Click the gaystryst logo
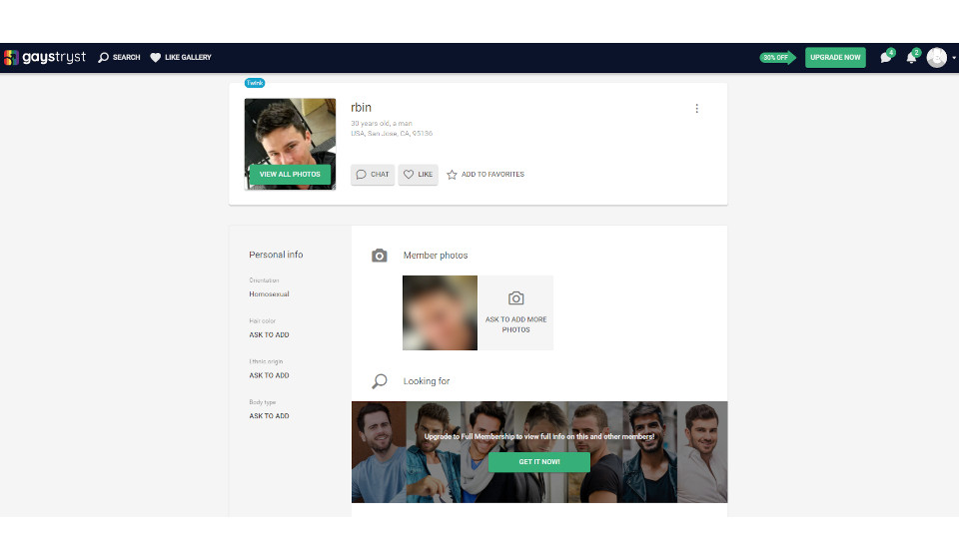This screenshot has width=959, height=560. click(x=45, y=58)
